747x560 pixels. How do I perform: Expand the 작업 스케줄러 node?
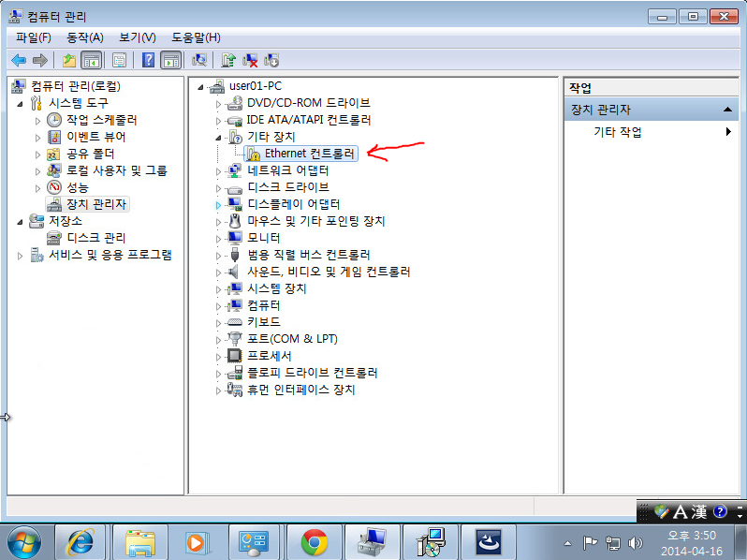click(x=37, y=121)
